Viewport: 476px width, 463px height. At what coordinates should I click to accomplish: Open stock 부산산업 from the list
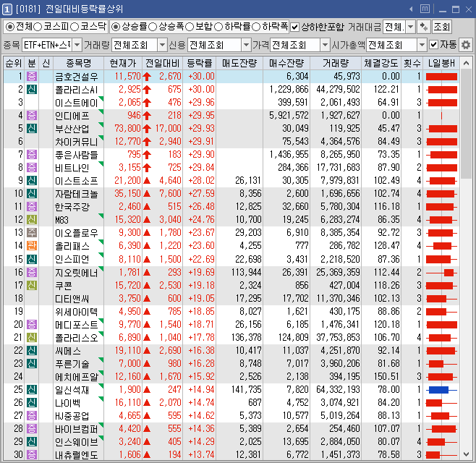pos(72,128)
